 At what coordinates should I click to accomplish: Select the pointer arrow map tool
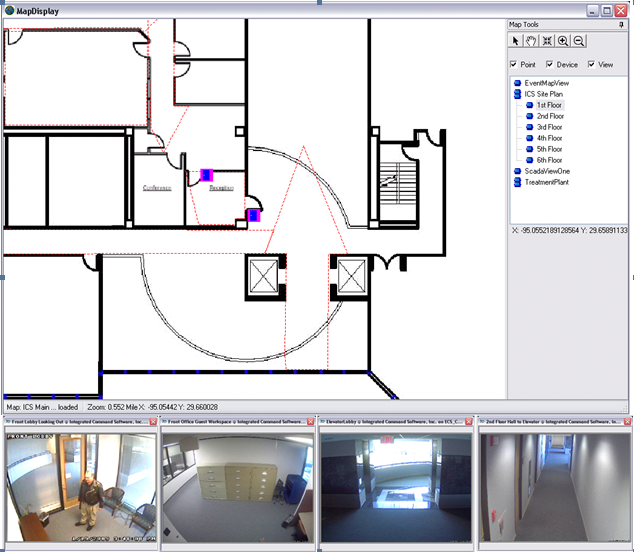click(516, 41)
